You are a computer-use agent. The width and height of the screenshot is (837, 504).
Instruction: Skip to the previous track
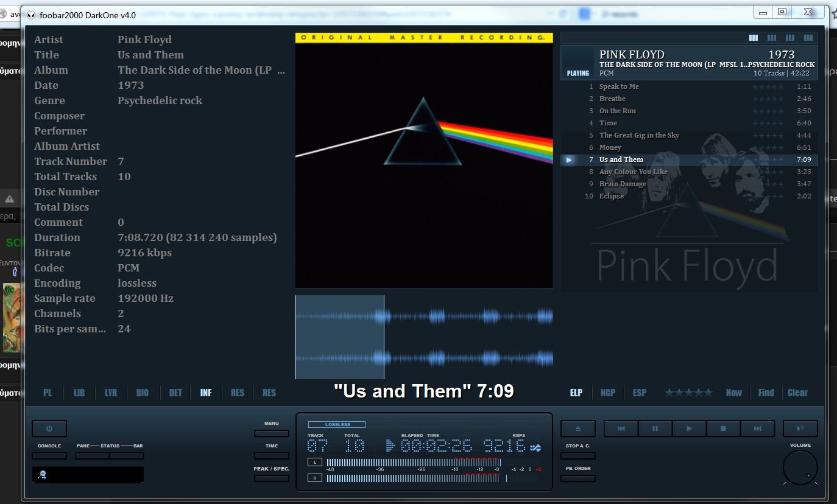click(621, 429)
